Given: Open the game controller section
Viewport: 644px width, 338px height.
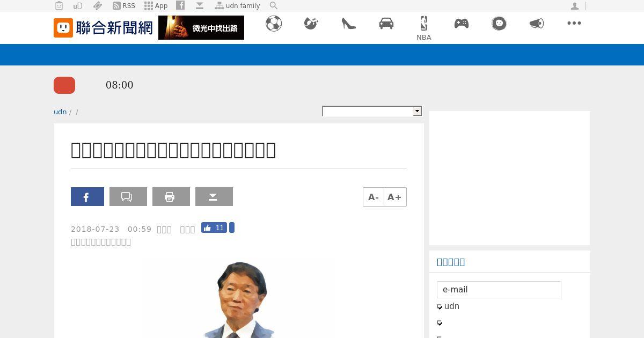Looking at the screenshot, I should pyautogui.click(x=462, y=24).
